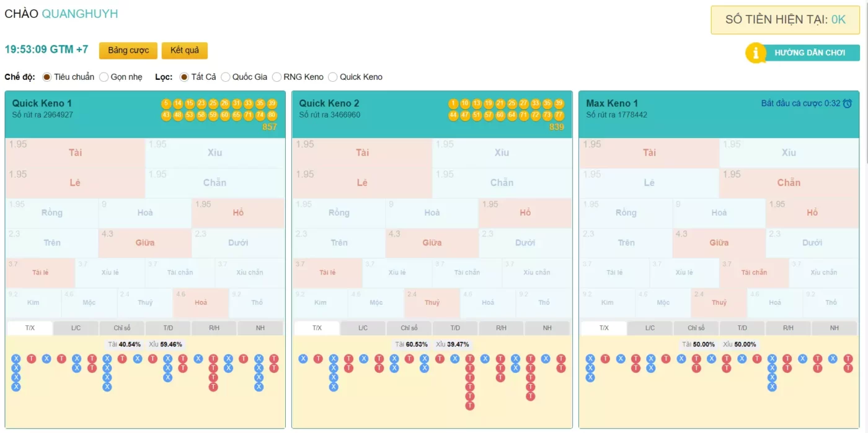This screenshot has width=868, height=433.
Task: Select T/X tab in Max Keno 1
Action: click(604, 328)
